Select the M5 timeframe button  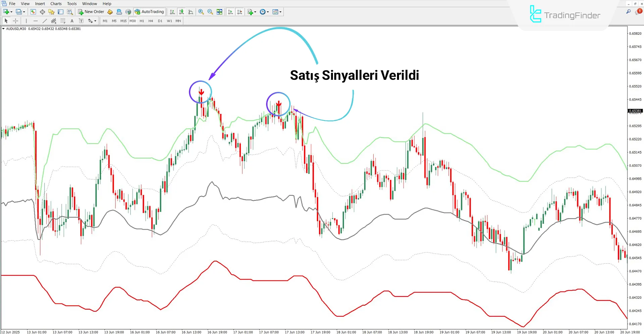pos(114,20)
